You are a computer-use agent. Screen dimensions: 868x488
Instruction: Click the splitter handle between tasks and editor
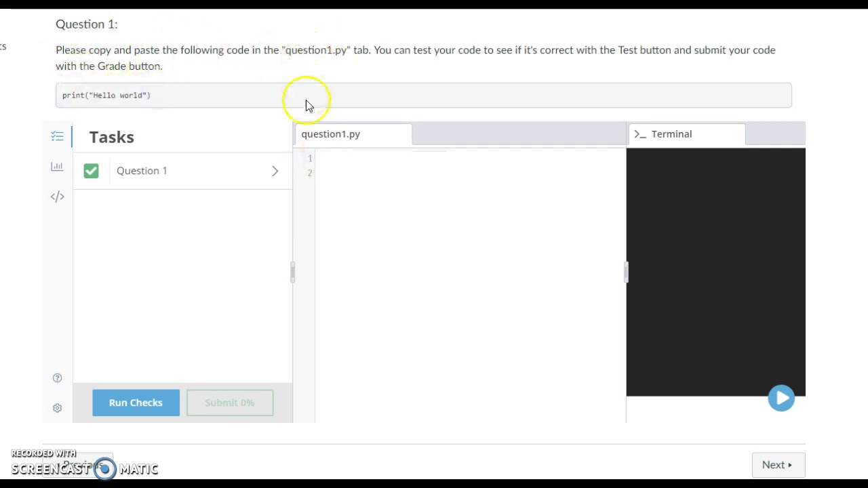pos(292,272)
